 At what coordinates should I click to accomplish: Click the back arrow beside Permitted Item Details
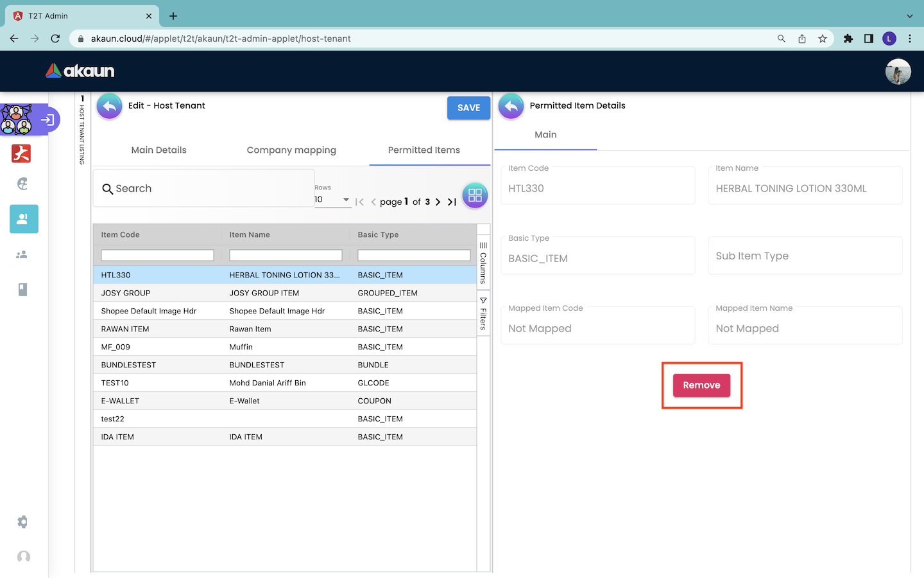click(511, 107)
